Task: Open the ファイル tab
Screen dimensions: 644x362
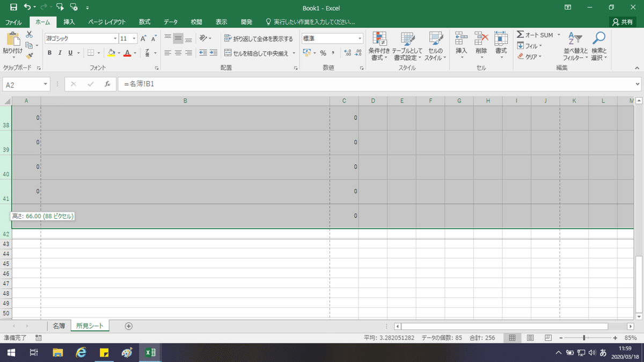Action: click(x=13, y=22)
